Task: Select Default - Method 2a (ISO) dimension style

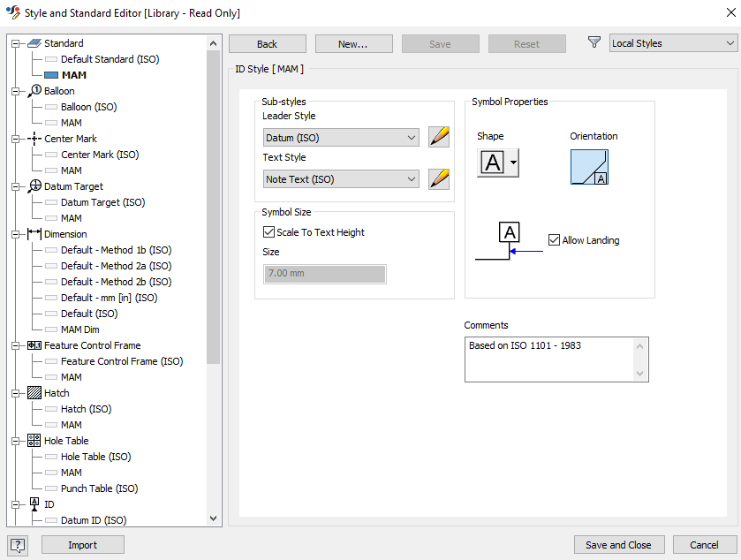Action: pos(117,266)
